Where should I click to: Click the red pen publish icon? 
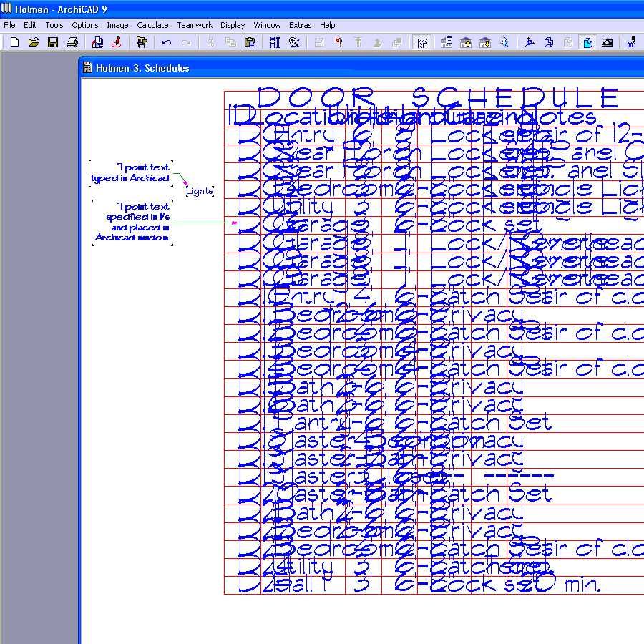click(x=117, y=42)
